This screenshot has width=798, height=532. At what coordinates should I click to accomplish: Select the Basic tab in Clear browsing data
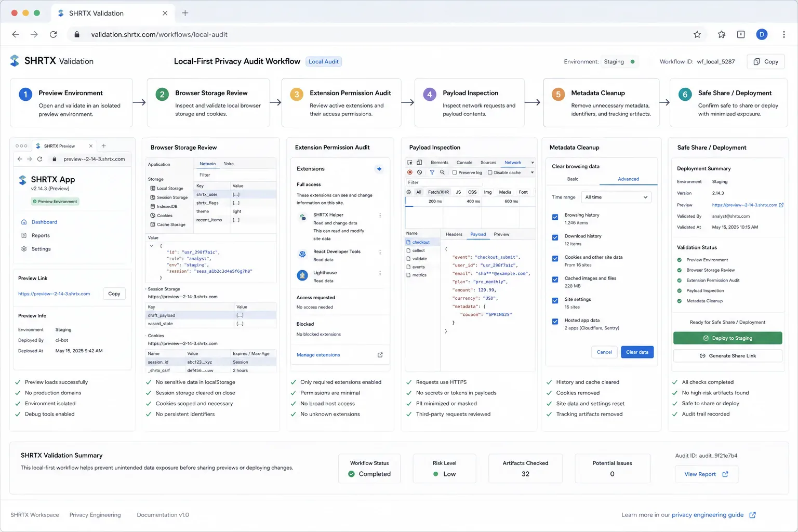click(x=573, y=179)
